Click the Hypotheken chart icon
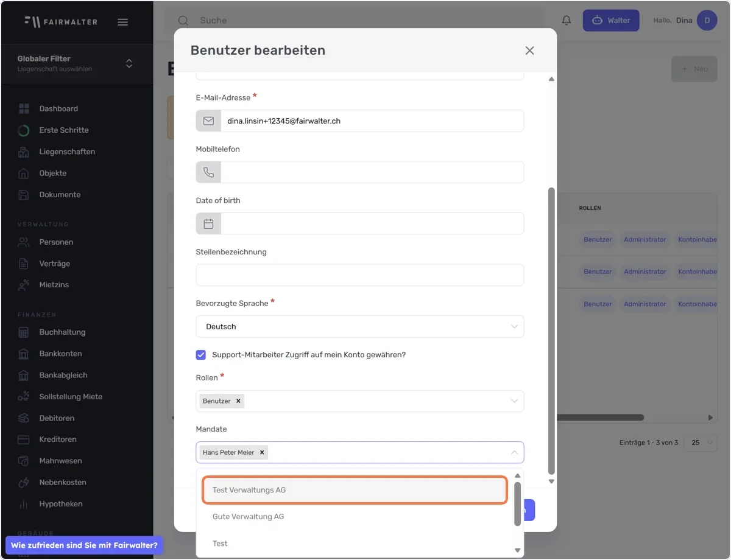The image size is (731, 560). pyautogui.click(x=24, y=504)
